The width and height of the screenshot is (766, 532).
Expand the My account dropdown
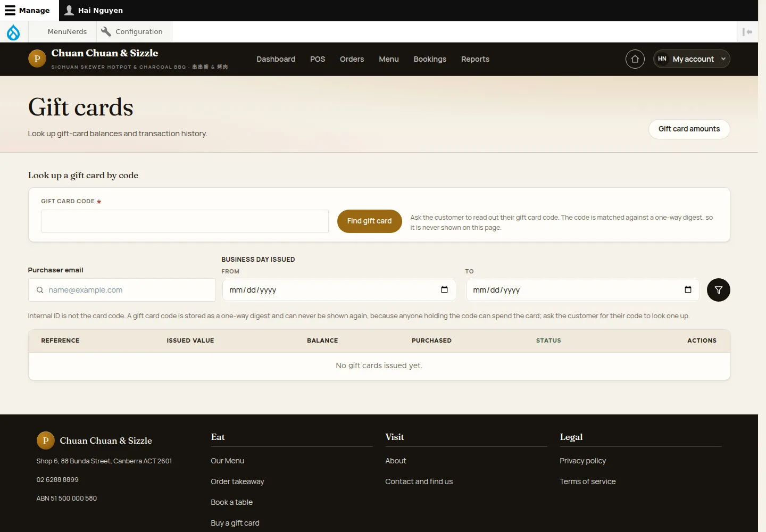pos(692,59)
